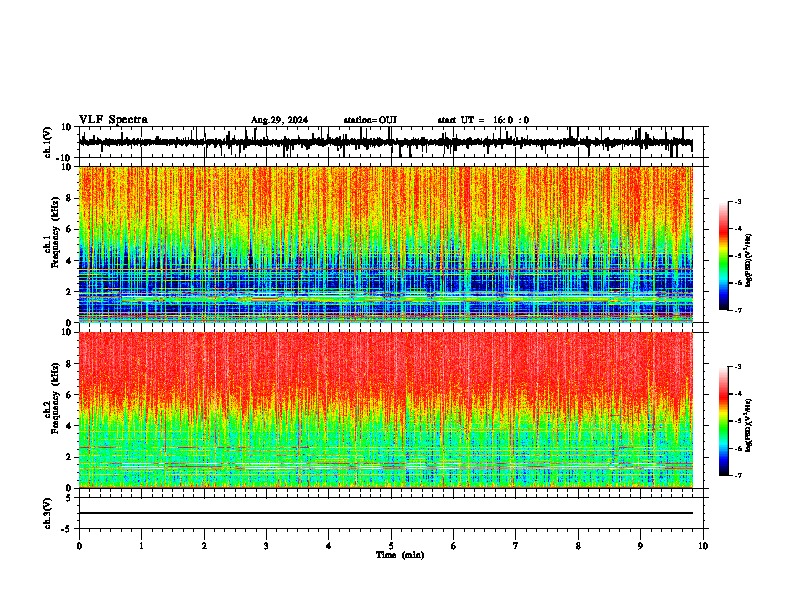
Task: Click the 5 tick on ch.3 voltage axis
Action: coord(70,497)
